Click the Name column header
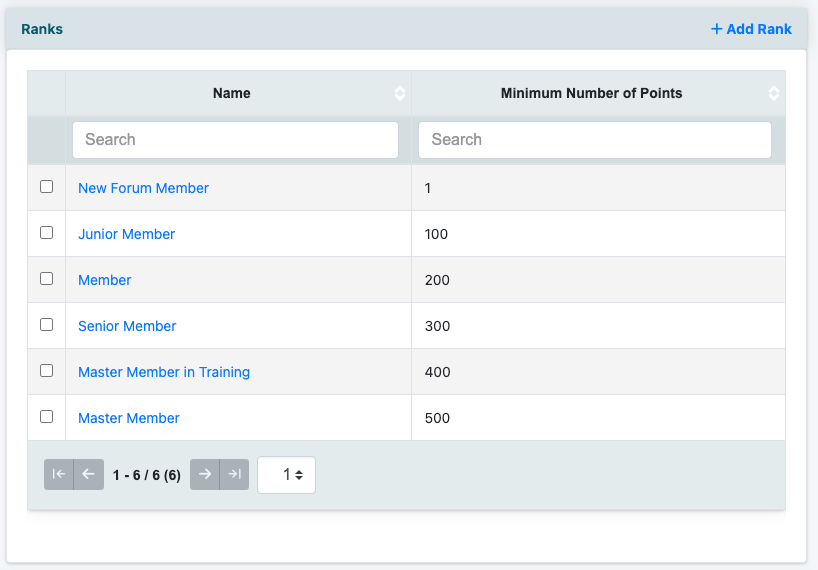818x570 pixels. (232, 93)
